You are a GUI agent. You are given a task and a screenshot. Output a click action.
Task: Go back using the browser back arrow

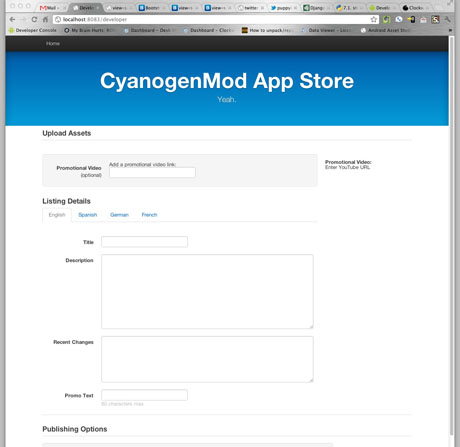tap(12, 20)
